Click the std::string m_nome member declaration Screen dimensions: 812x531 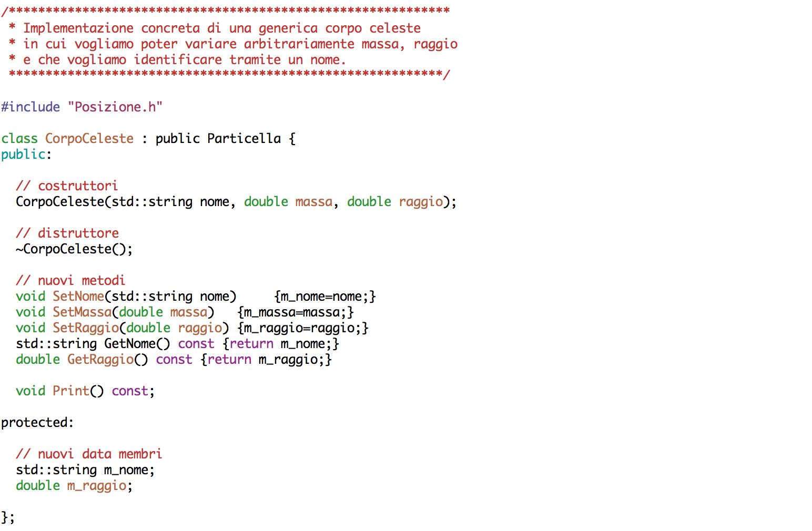point(85,469)
